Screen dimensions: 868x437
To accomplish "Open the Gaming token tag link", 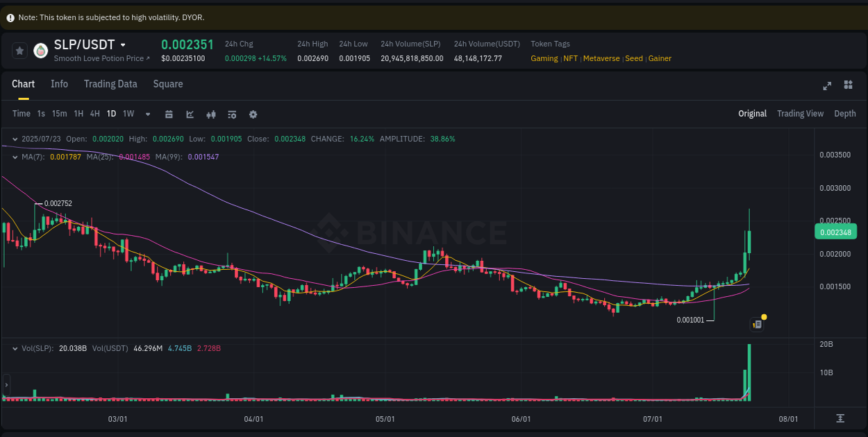I will [x=544, y=58].
